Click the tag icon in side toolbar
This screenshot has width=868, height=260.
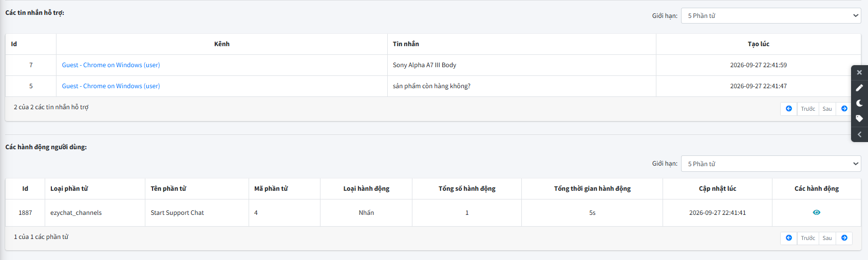point(859,118)
